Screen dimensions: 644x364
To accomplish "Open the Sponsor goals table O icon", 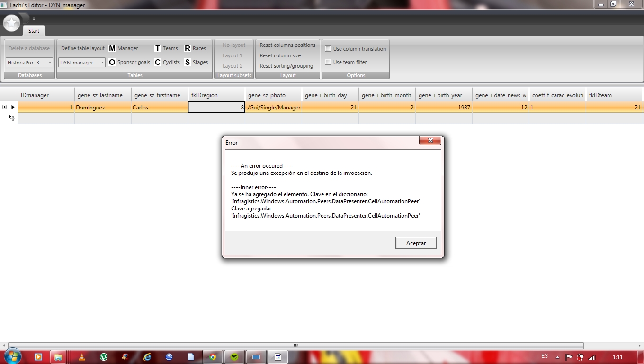I will [x=112, y=62].
